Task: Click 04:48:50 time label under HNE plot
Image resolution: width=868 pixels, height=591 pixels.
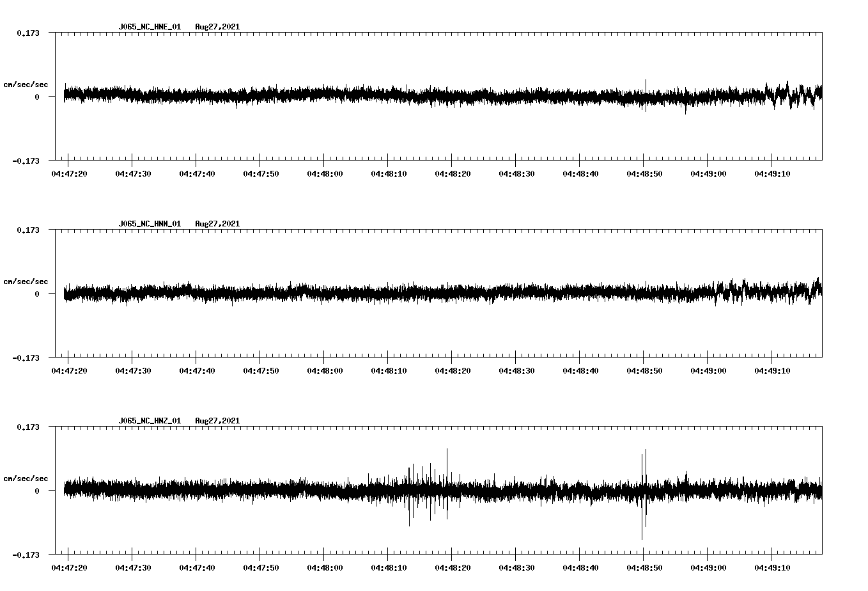Action: point(644,173)
